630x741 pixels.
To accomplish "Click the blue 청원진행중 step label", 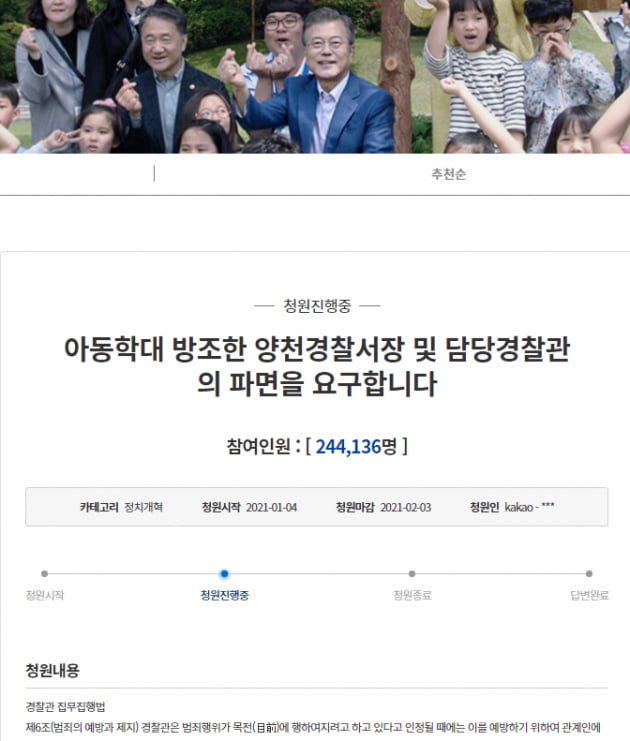I will coord(224,595).
